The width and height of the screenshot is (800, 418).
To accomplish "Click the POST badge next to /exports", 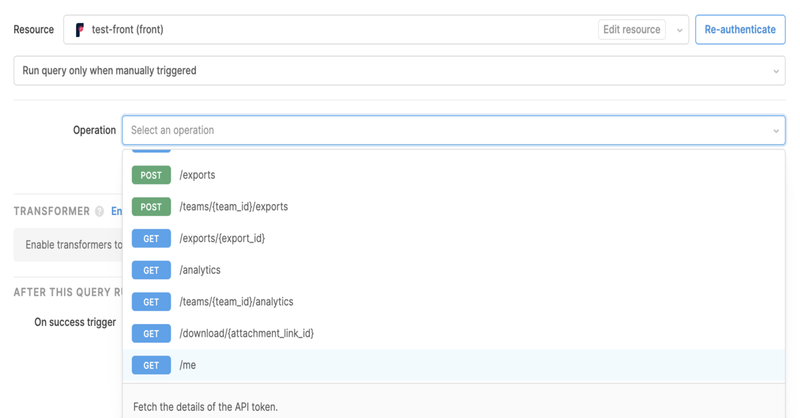I will point(151,175).
